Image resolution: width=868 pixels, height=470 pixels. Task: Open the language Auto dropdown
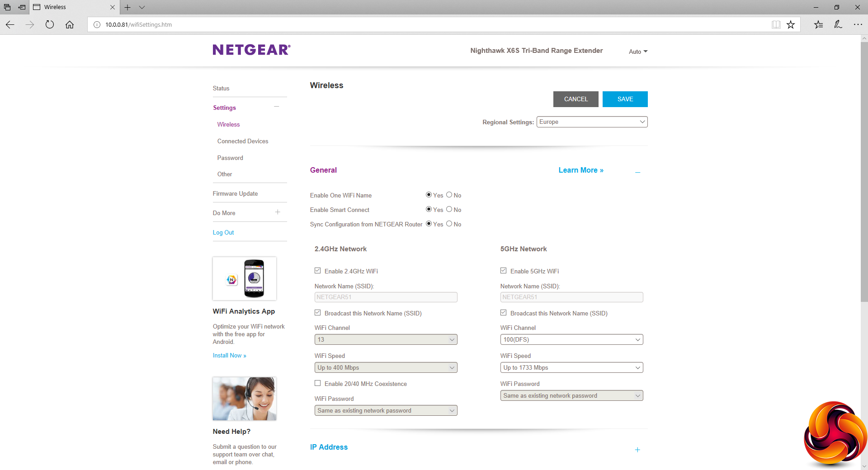pos(638,52)
